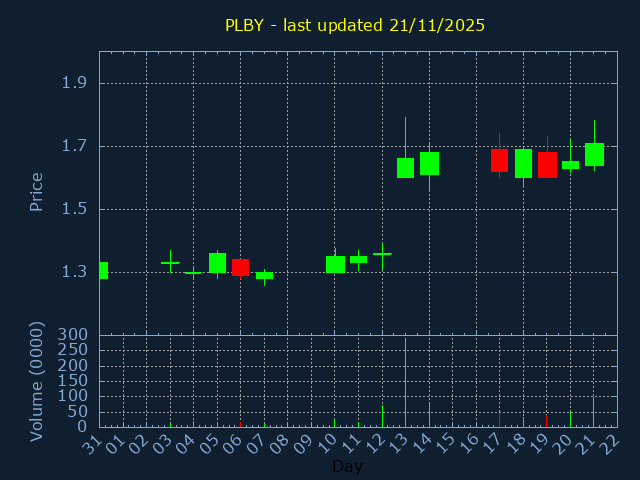Image resolution: width=640 pixels, height=480 pixels.
Task: Select the green candlestick for day 21
Action: [594, 154]
